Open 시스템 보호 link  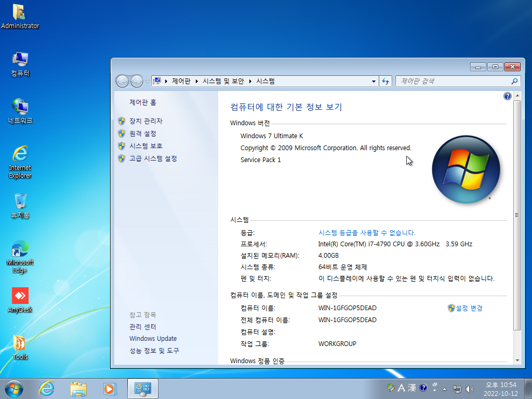[146, 146]
